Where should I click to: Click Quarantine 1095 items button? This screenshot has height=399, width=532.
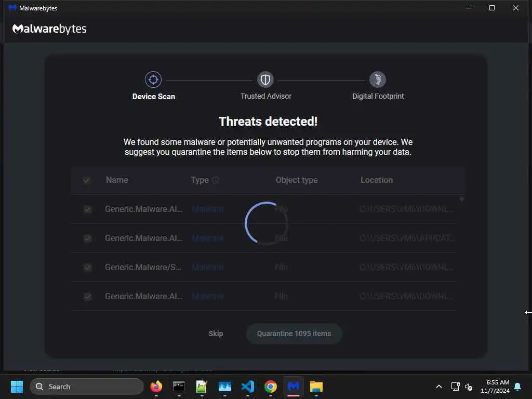pos(294,334)
